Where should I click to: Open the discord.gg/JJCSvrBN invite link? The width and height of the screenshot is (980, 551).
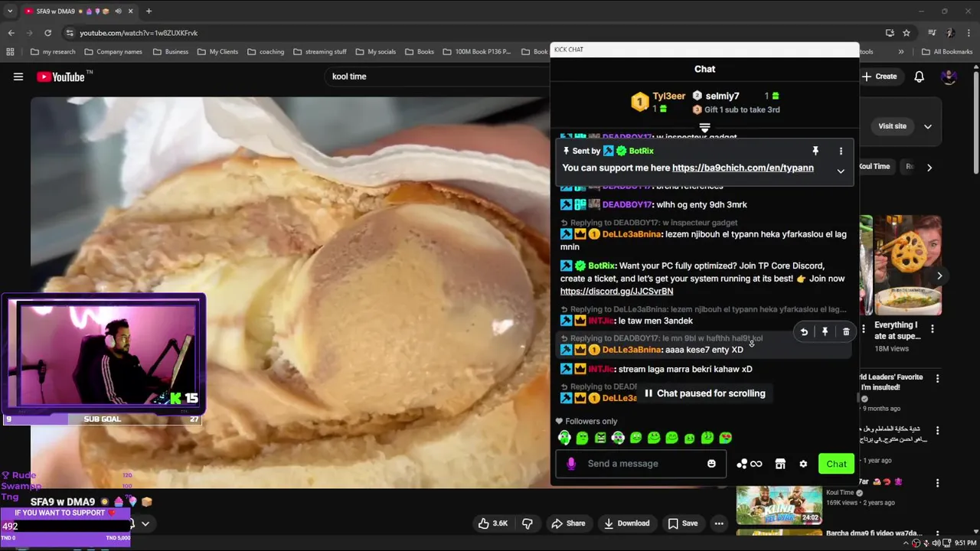pyautogui.click(x=616, y=292)
